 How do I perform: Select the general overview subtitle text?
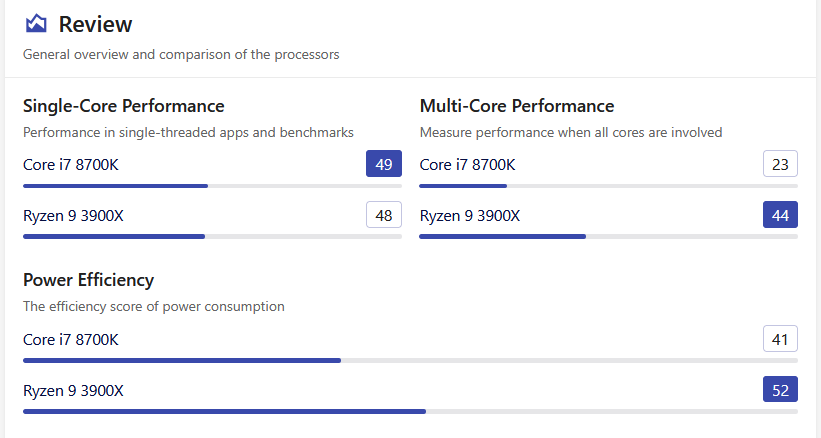click(181, 54)
